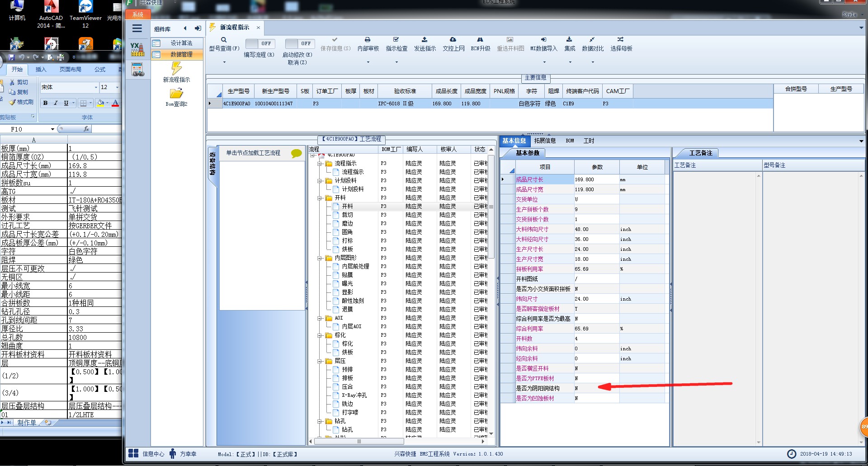Image resolution: width=868 pixels, height=466 pixels.
Task: Click 文控上网 cloud upload icon
Action: [x=453, y=40]
